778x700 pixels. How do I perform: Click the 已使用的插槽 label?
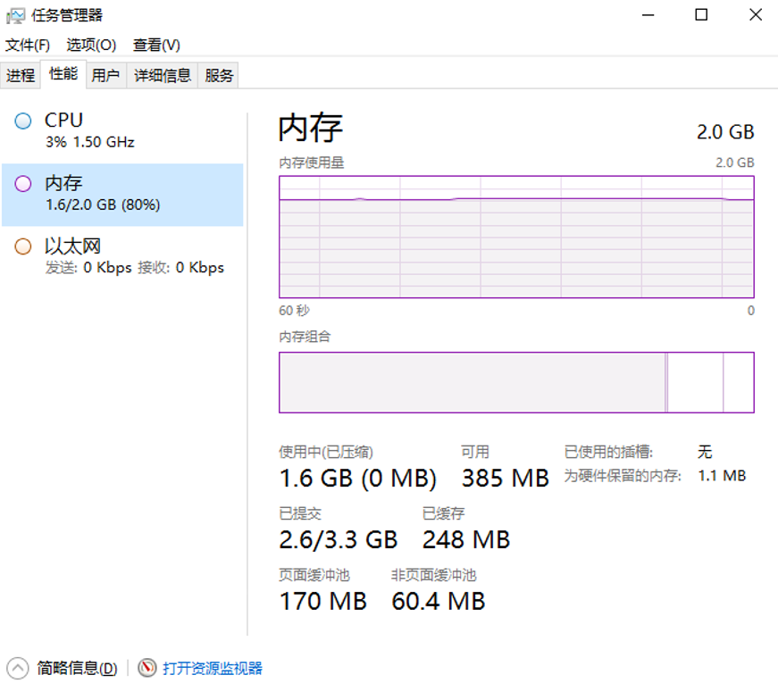[x=608, y=452]
